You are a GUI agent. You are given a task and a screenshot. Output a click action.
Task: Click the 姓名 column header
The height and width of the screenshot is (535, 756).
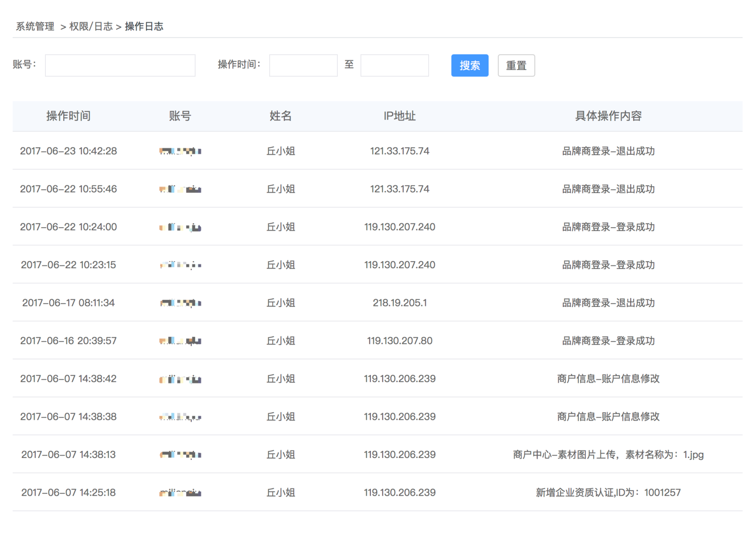pos(281,116)
